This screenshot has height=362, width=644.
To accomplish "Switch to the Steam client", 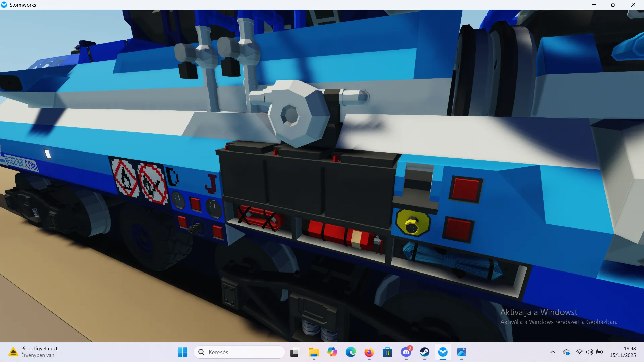I will point(424,352).
